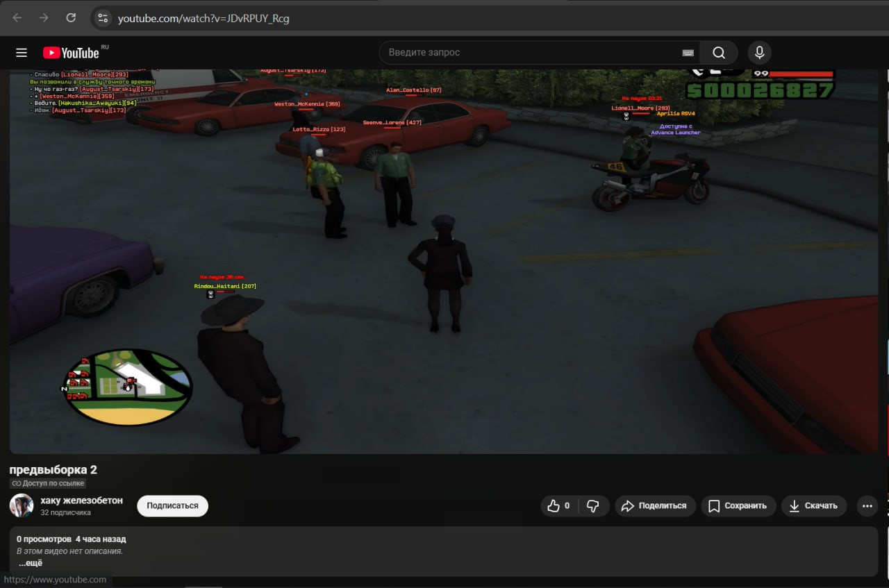This screenshot has width=889, height=588.
Task: Dislike the video with thumbs-down
Action: point(592,506)
